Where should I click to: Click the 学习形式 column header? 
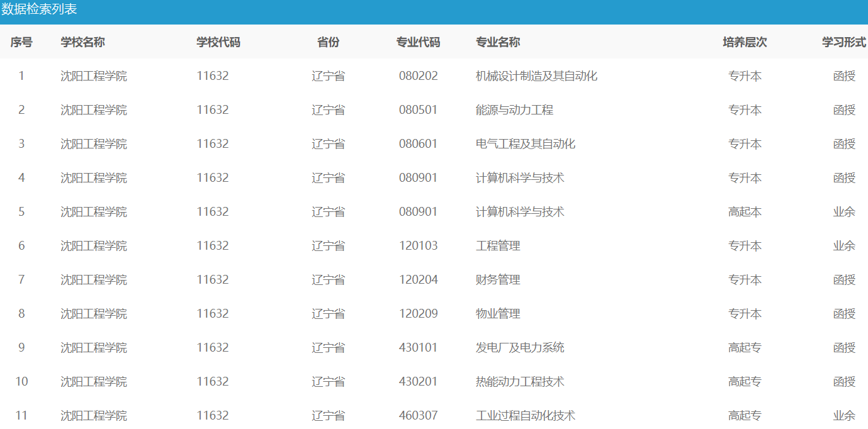tap(844, 42)
